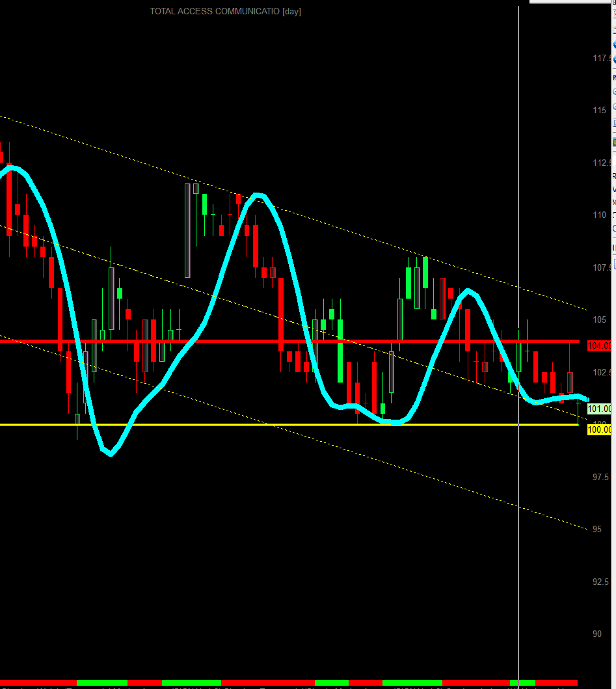Click the 95 price axis label
This screenshot has width=616, height=689.
tap(597, 530)
